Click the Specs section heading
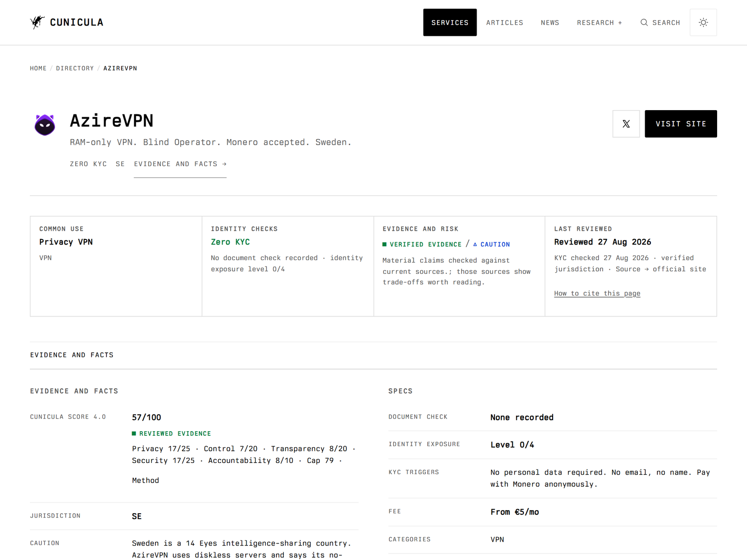The height and width of the screenshot is (560, 747). pyautogui.click(x=401, y=391)
